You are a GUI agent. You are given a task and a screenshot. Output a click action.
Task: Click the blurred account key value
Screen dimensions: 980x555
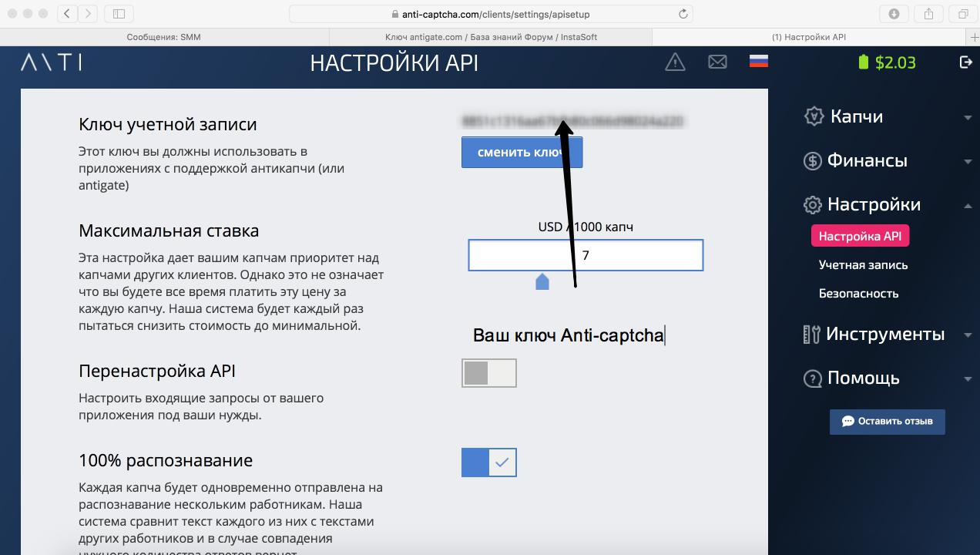[572, 121]
